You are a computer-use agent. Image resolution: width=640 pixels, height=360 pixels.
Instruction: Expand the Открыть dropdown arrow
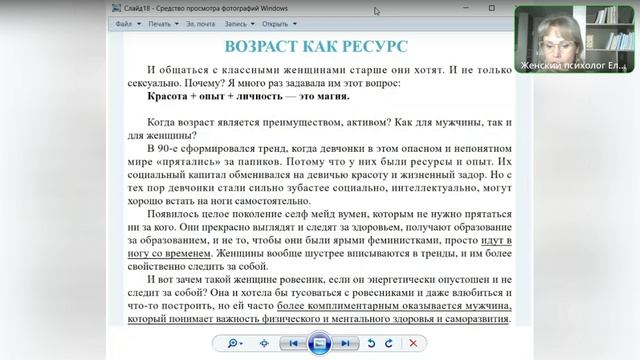pos(295,24)
